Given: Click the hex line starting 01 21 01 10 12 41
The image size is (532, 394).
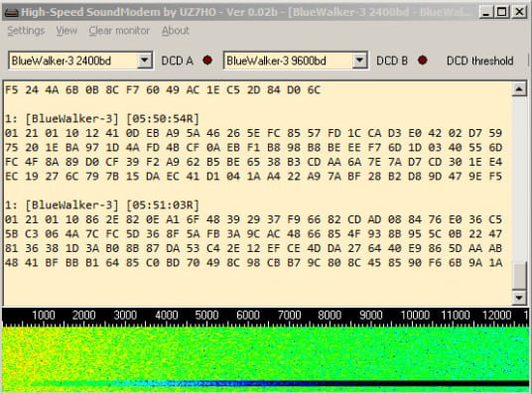Looking at the screenshot, I should (253, 133).
